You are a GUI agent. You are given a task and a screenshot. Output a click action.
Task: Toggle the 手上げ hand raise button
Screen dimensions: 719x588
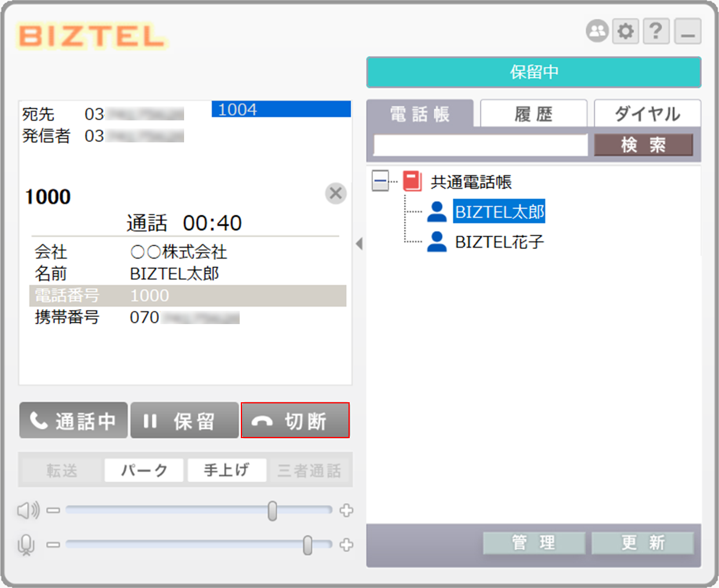pyautogui.click(x=226, y=470)
